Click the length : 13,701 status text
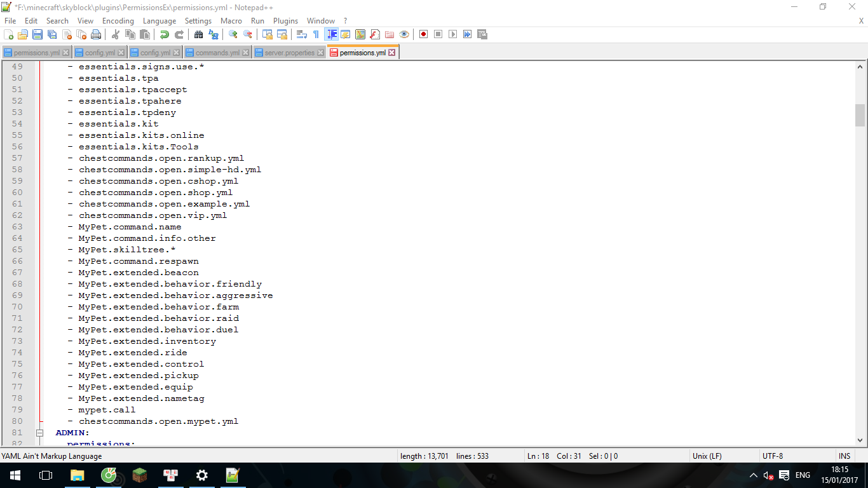 click(424, 456)
